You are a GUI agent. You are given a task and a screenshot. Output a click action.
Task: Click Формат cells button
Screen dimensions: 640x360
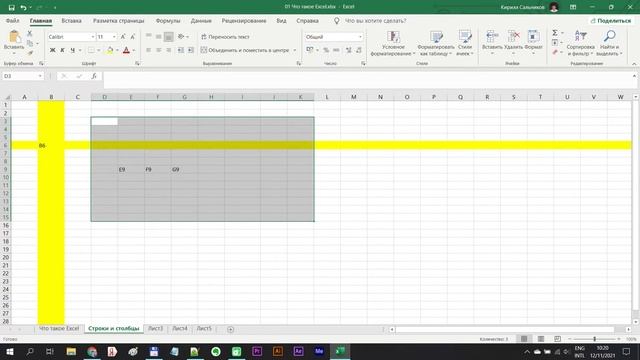[x=533, y=43]
